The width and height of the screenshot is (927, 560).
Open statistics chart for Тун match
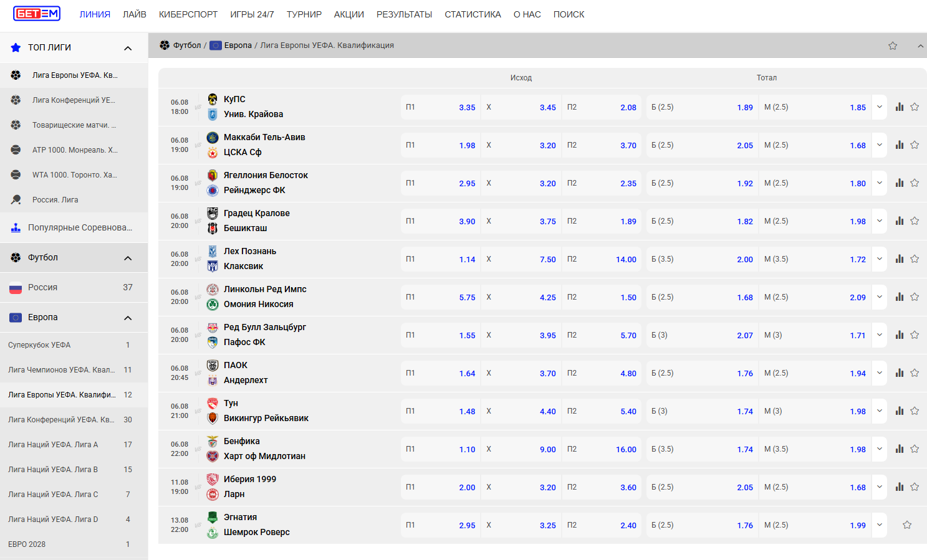tap(900, 411)
